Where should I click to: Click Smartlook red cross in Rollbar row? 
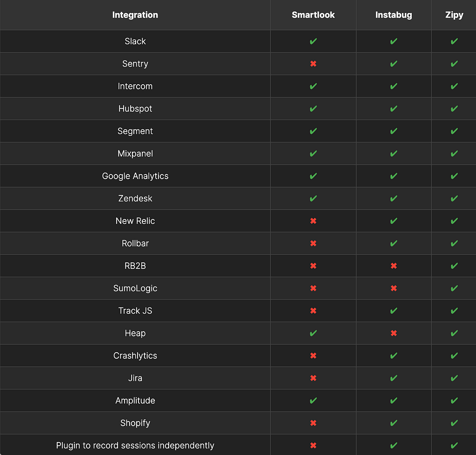click(313, 243)
